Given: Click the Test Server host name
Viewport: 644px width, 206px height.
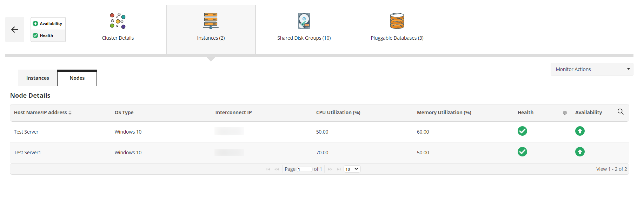Looking at the screenshot, I should (x=26, y=132).
